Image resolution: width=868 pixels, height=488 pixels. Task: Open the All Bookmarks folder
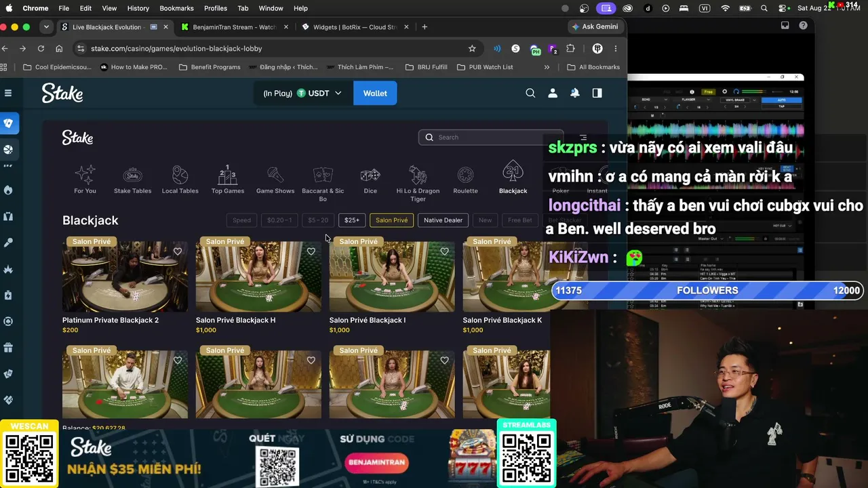coord(593,67)
